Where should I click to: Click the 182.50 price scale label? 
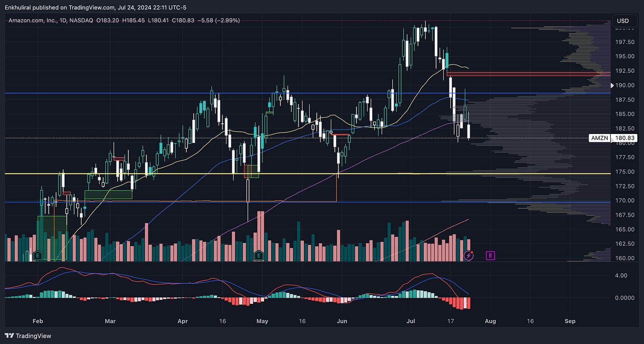coord(625,129)
